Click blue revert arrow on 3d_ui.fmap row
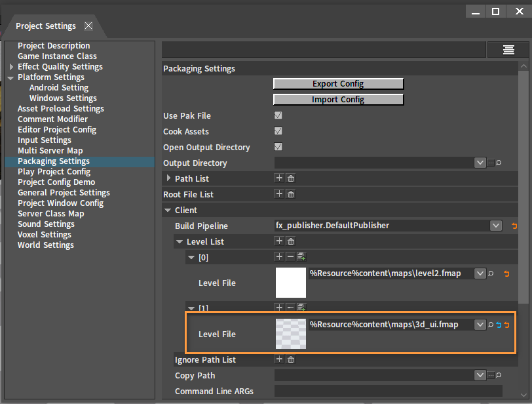 499,325
